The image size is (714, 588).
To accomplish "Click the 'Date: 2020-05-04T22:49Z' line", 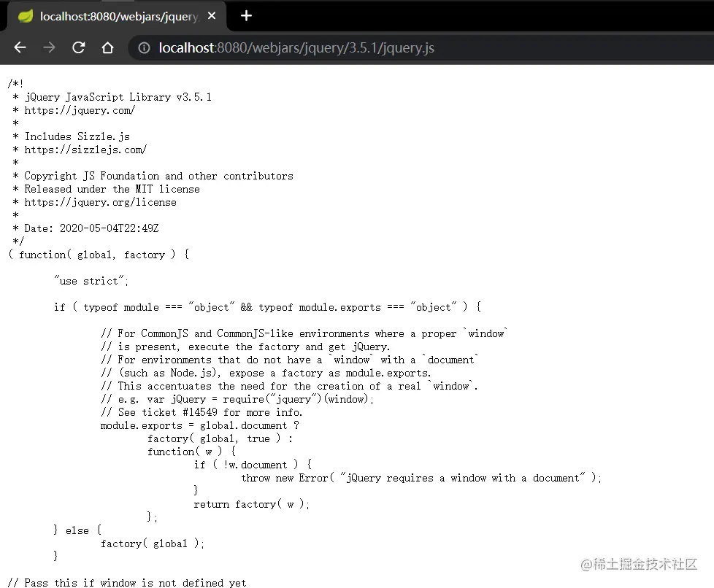I will [91, 228].
